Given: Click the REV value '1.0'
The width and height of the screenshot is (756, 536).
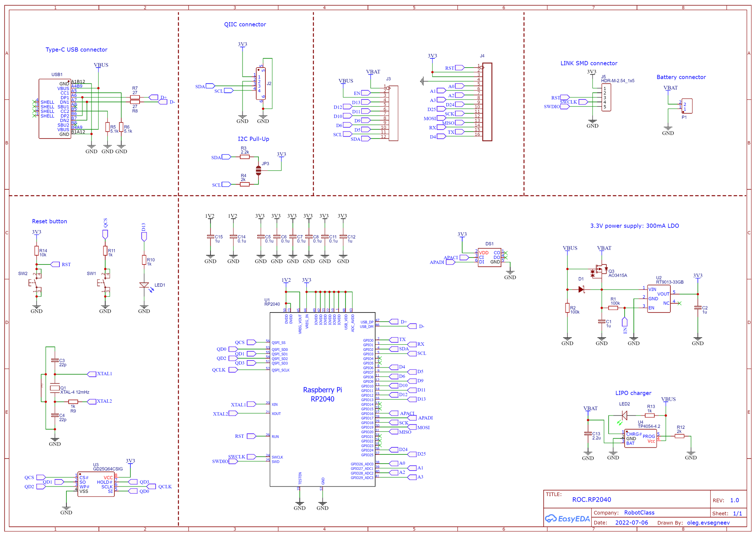Looking at the screenshot, I should [735, 501].
